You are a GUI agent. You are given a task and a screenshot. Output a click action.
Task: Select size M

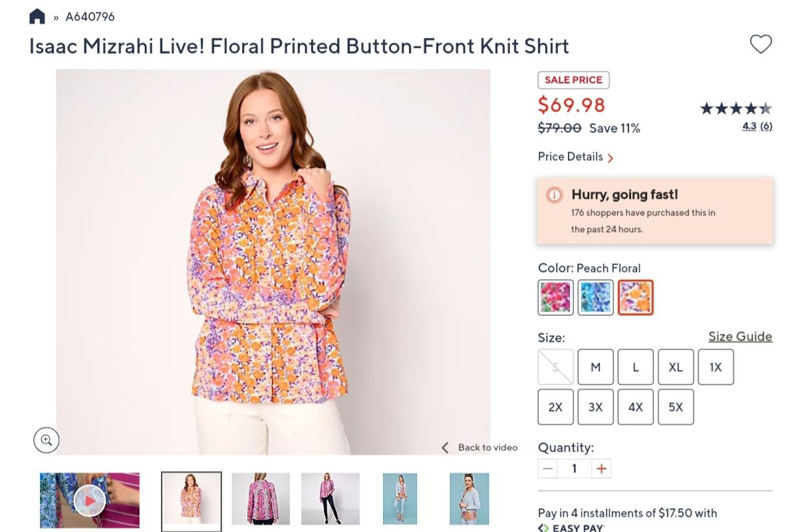[x=595, y=367]
